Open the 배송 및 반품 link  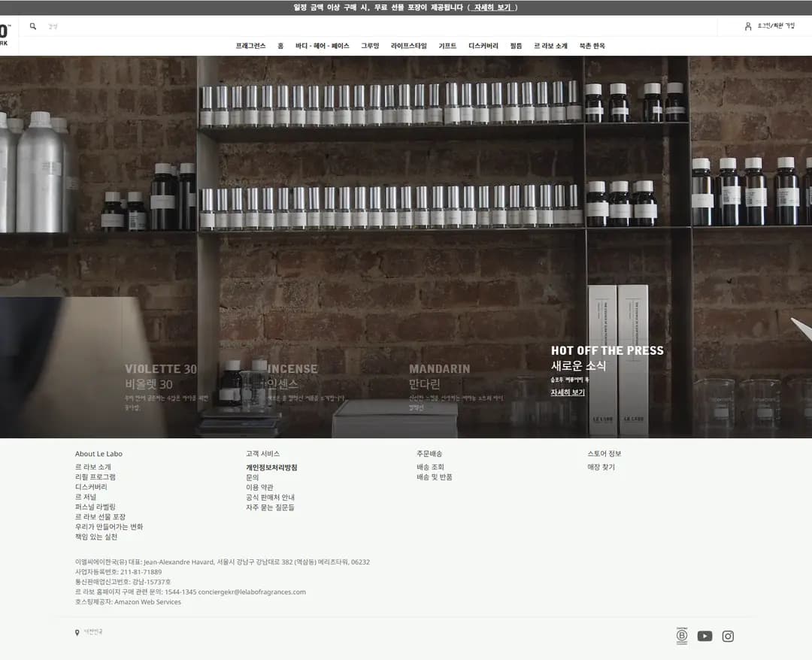[x=435, y=477]
